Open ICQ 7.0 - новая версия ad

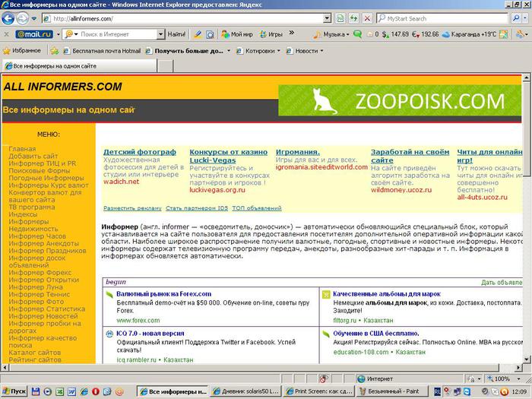click(150, 333)
